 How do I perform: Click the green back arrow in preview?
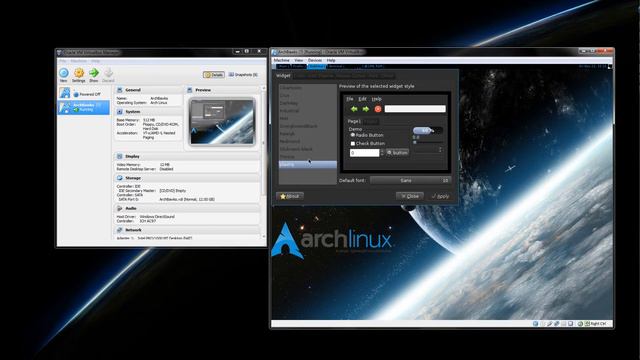tap(354, 109)
